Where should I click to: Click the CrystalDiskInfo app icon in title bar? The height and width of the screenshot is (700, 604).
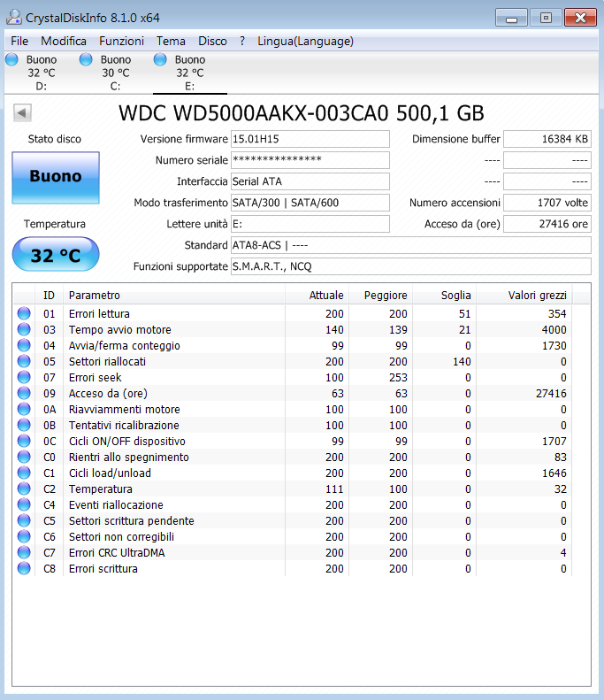pyautogui.click(x=13, y=17)
